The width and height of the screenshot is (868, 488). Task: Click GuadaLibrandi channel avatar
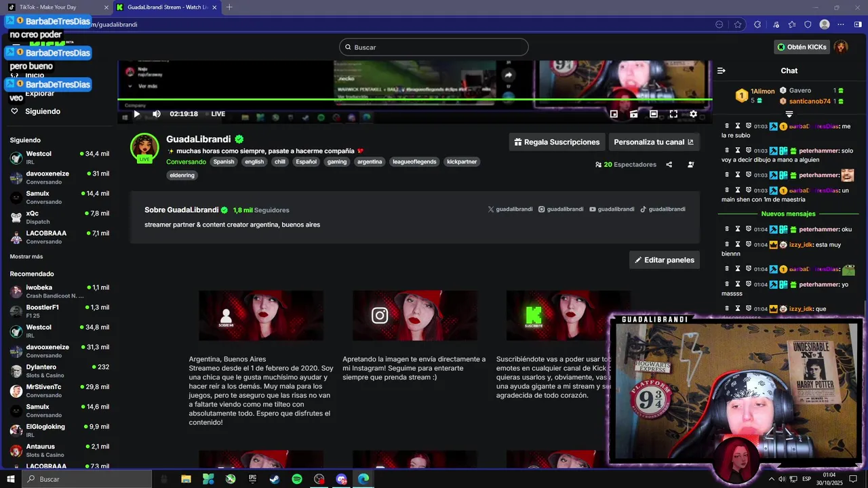click(144, 147)
